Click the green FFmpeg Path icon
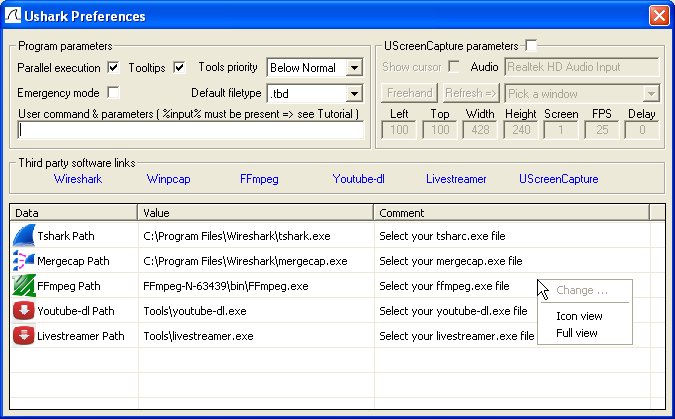 [24, 286]
